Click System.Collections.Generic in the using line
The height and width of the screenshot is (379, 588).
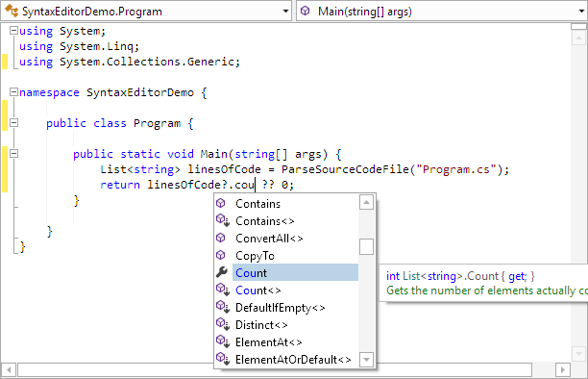point(147,62)
